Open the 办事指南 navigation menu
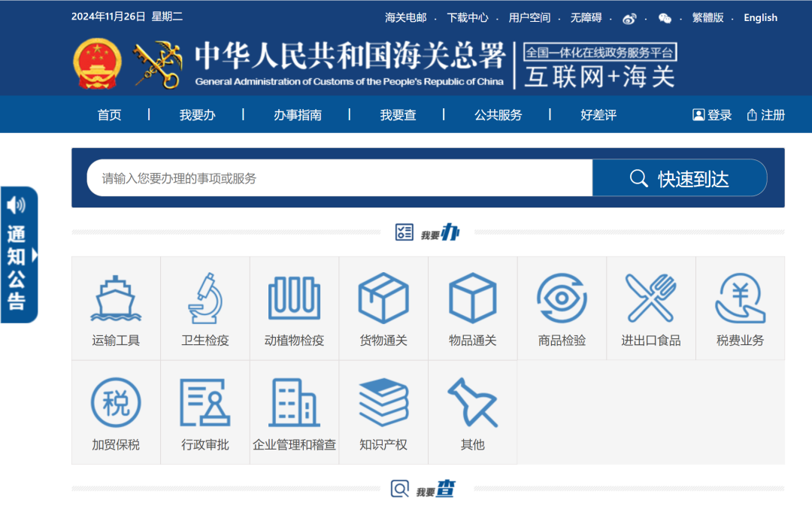The width and height of the screenshot is (812, 509). tap(298, 115)
